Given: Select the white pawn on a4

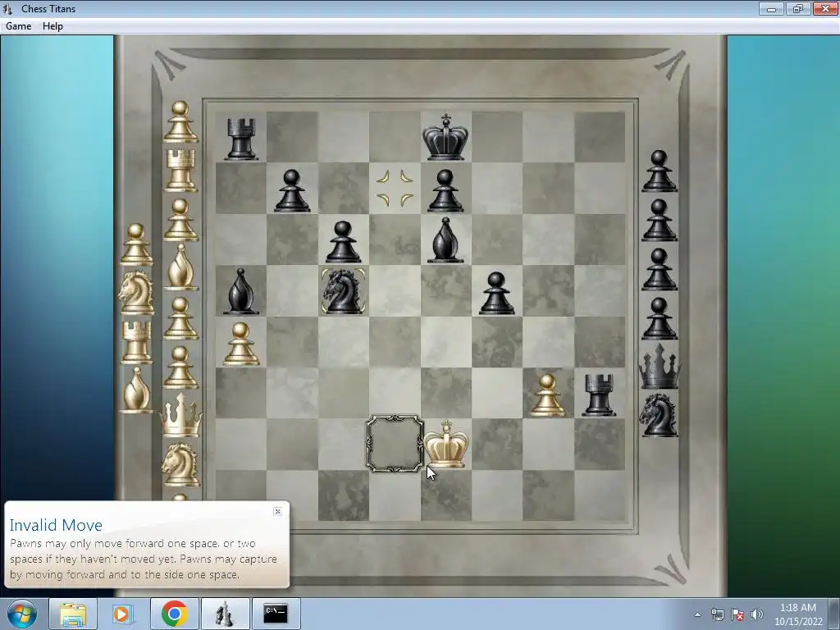Looking at the screenshot, I should pyautogui.click(x=241, y=344).
